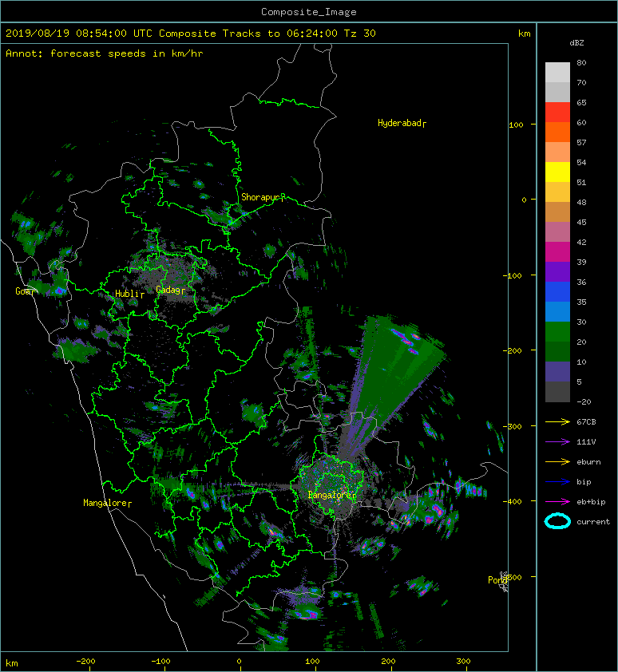The height and width of the screenshot is (672, 618).
Task: Click the 65 value on dBZ scale
Action: click(581, 102)
